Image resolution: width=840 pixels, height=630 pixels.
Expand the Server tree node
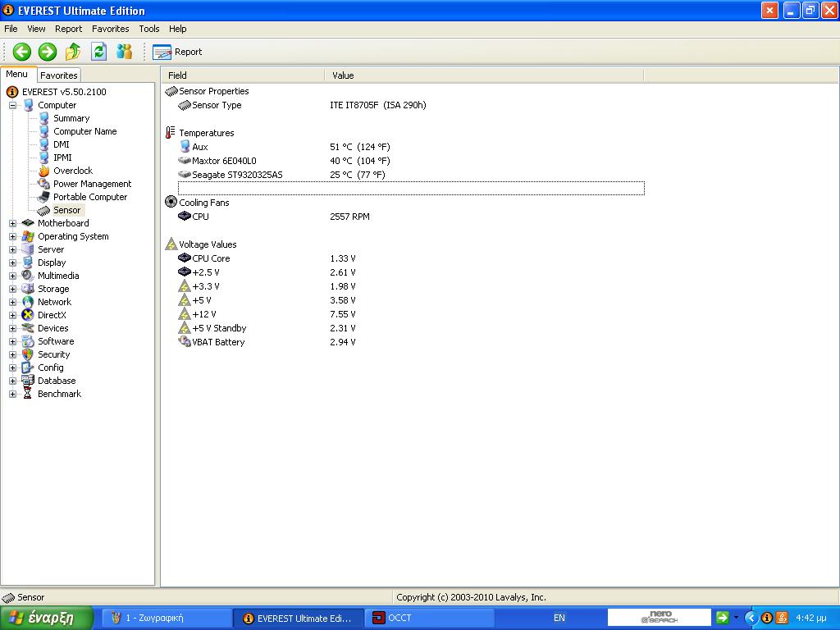point(13,249)
